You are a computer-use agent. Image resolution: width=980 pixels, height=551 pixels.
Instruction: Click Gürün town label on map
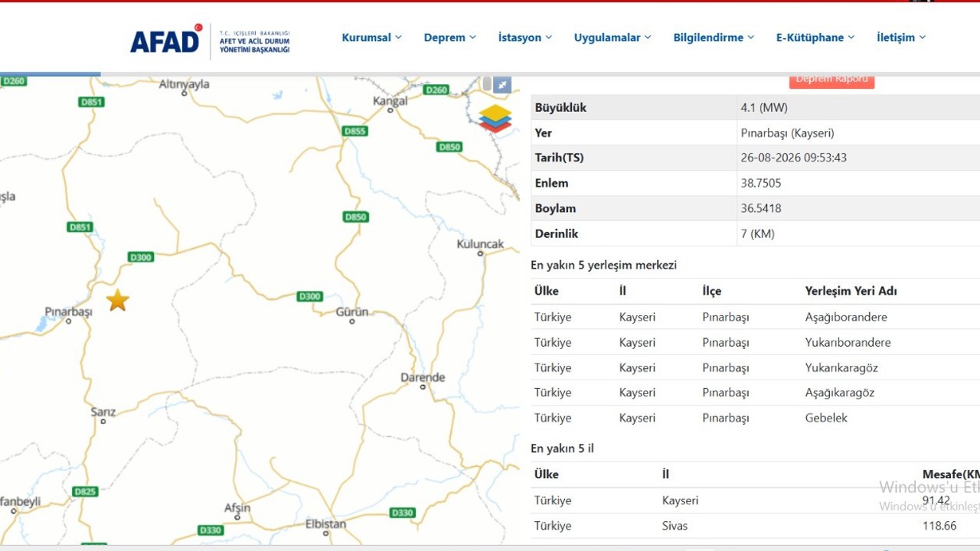tap(352, 311)
